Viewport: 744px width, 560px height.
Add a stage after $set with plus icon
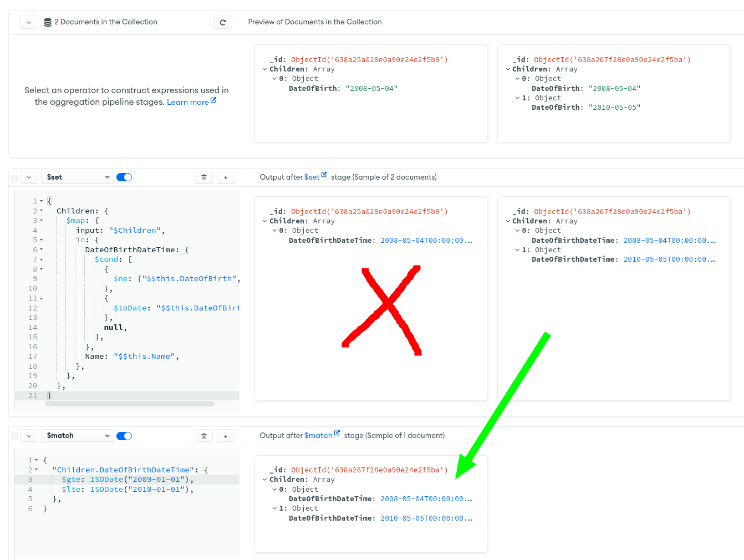(226, 177)
